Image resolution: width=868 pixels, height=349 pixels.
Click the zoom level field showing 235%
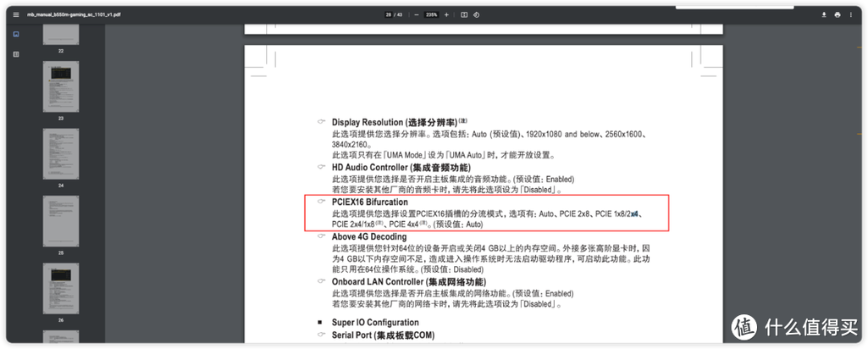click(x=433, y=14)
